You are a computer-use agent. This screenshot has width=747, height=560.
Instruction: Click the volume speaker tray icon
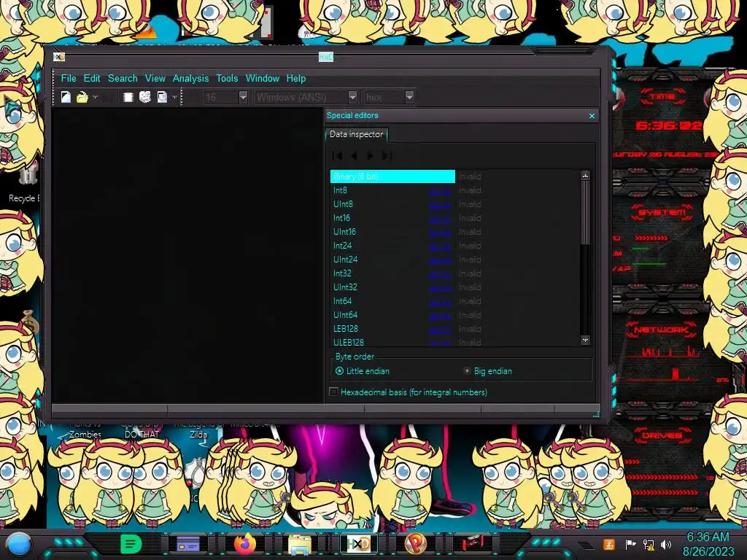(666, 544)
